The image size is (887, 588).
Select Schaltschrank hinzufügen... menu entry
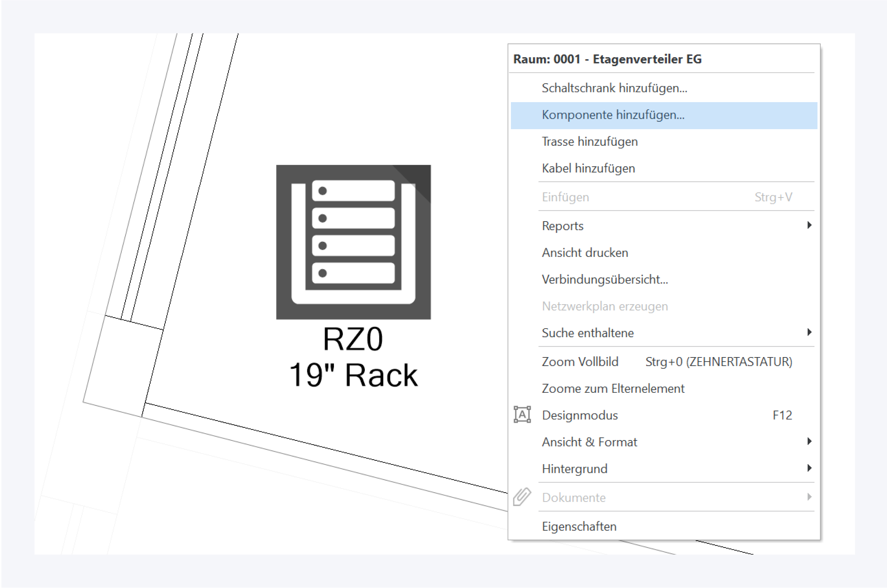(x=614, y=88)
